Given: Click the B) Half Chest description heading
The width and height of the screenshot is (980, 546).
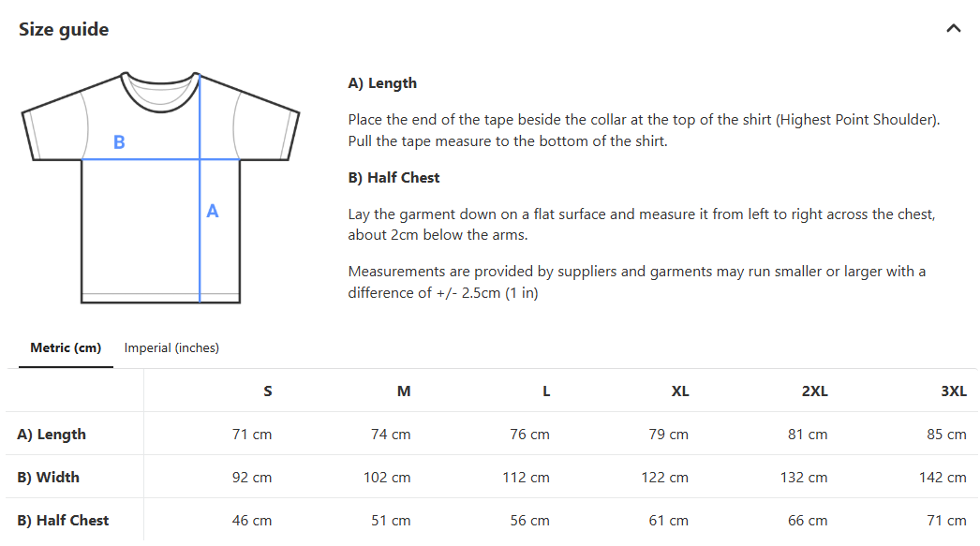Looking at the screenshot, I should coord(393,177).
